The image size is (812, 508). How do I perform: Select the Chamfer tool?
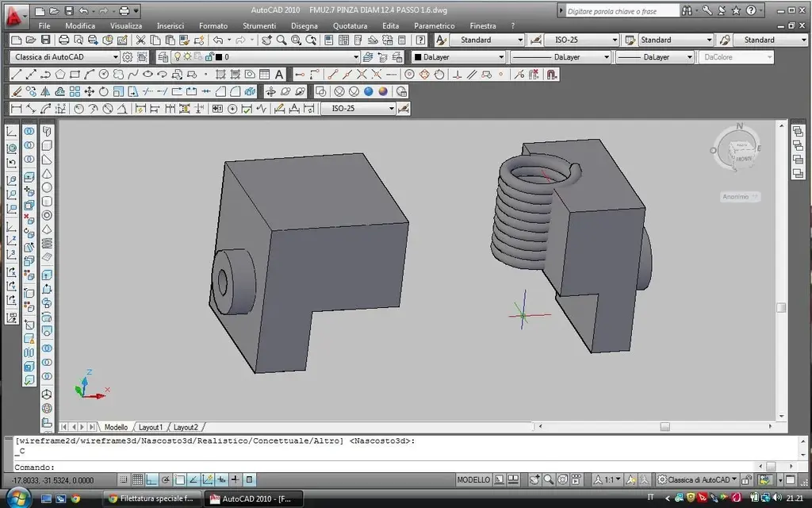click(220, 92)
